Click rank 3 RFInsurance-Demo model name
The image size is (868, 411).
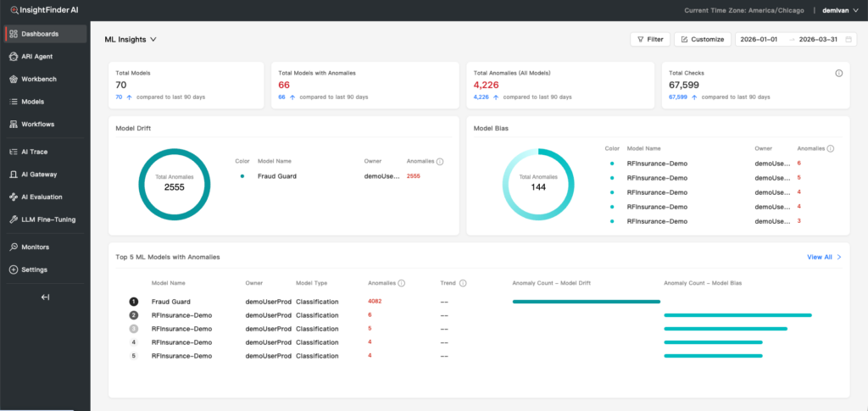point(181,329)
